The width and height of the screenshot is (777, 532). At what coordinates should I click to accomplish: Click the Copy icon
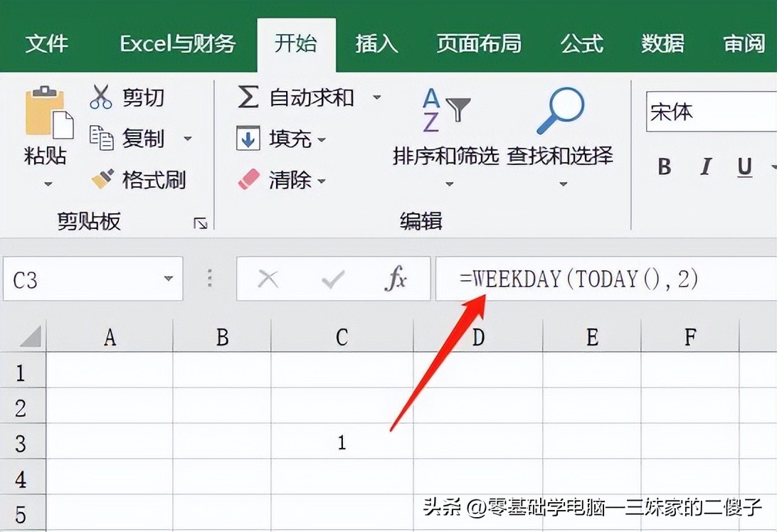101,138
